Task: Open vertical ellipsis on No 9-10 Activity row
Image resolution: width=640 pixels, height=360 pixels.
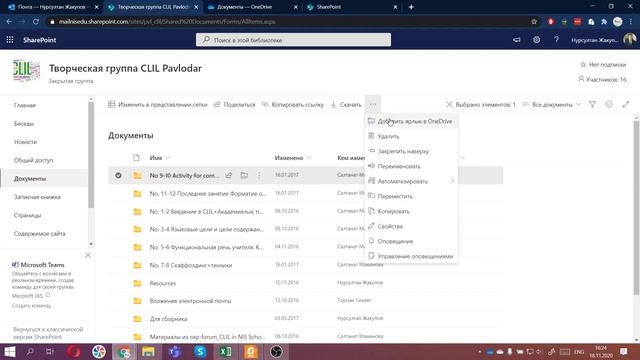Action: tap(259, 175)
